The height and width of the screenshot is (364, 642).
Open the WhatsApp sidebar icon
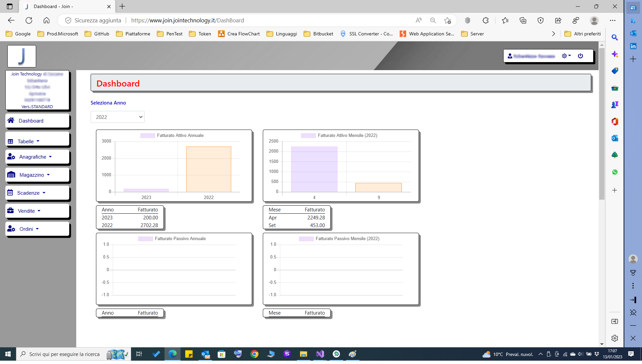[x=615, y=172]
